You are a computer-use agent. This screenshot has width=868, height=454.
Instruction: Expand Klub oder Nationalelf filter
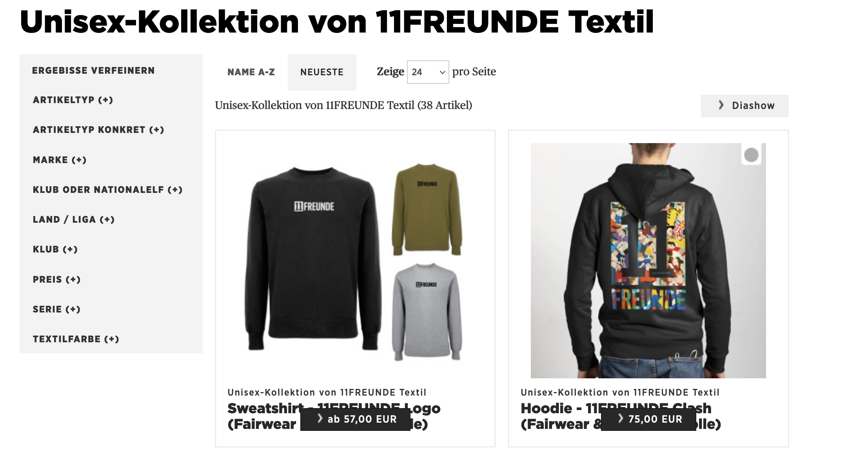point(108,190)
